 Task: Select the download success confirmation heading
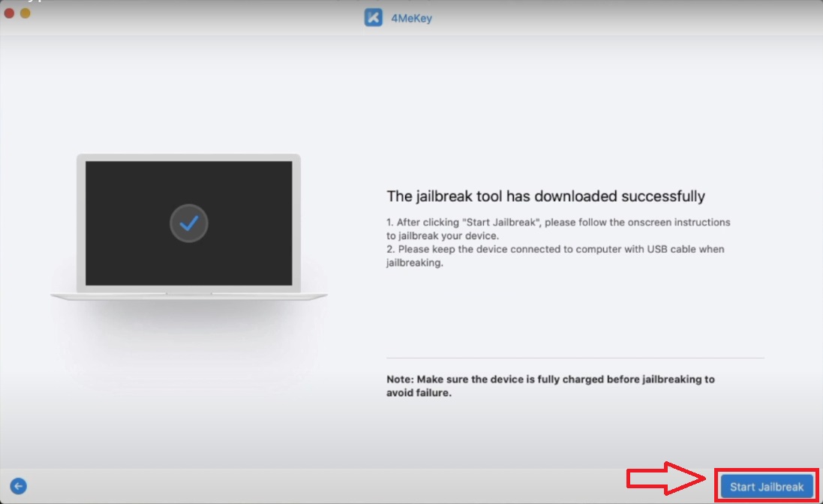[545, 196]
